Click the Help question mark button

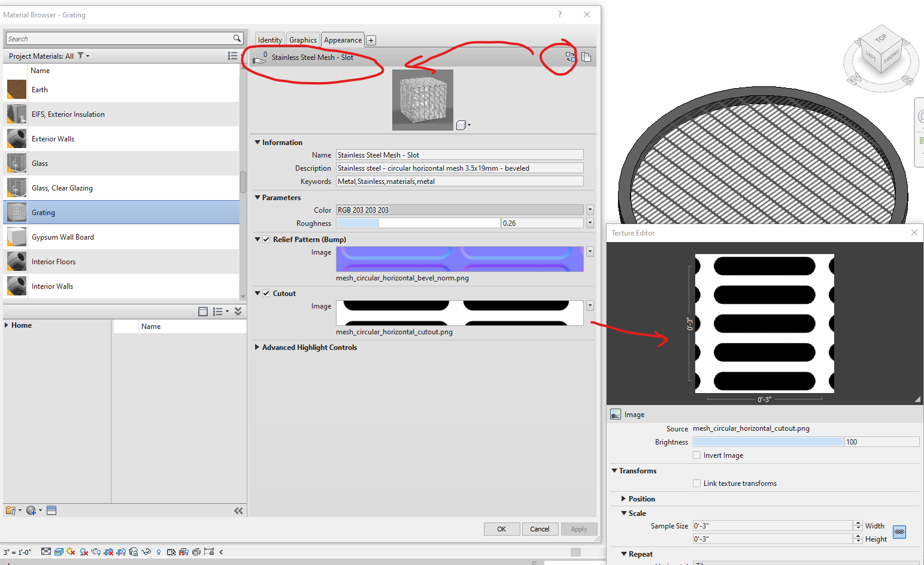tap(560, 14)
